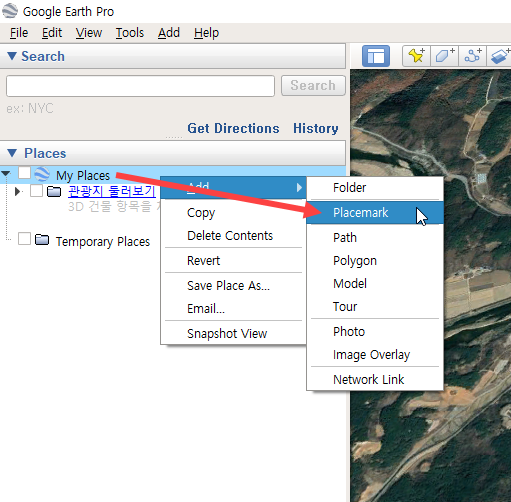
Task: Click Delete Contents in the context menu
Action: click(233, 236)
